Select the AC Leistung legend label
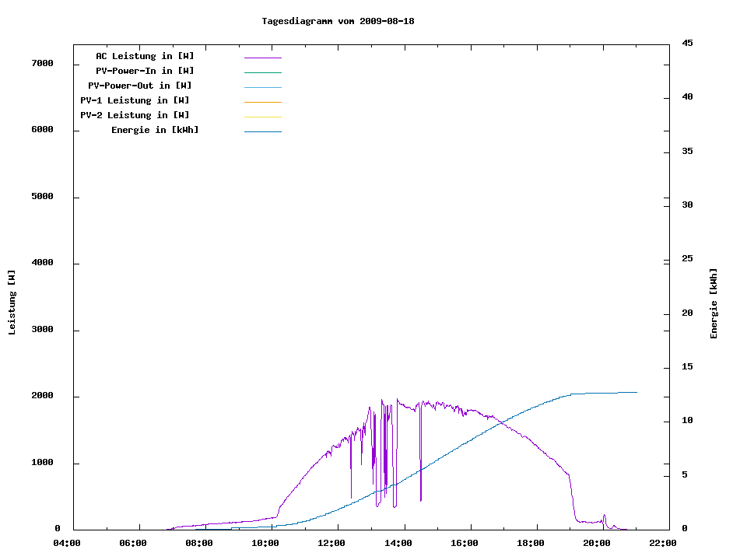The width and height of the screenshot is (747, 560). click(145, 57)
